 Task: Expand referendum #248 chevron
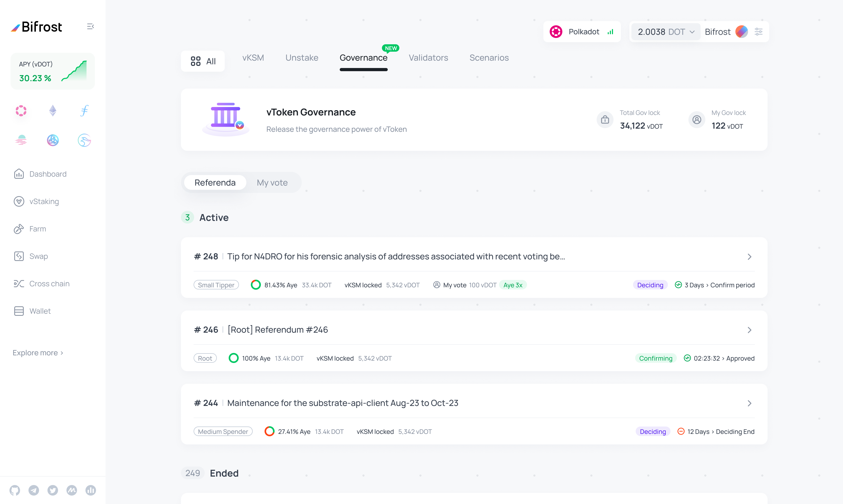pos(749,257)
